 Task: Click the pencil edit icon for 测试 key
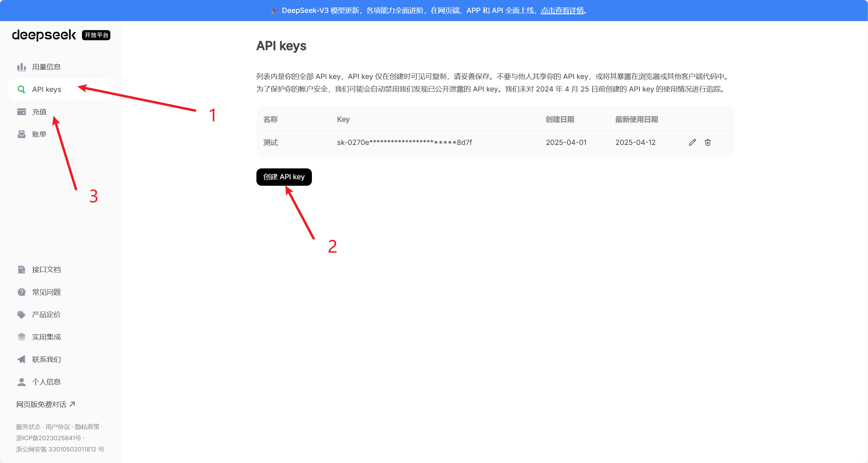coord(692,143)
